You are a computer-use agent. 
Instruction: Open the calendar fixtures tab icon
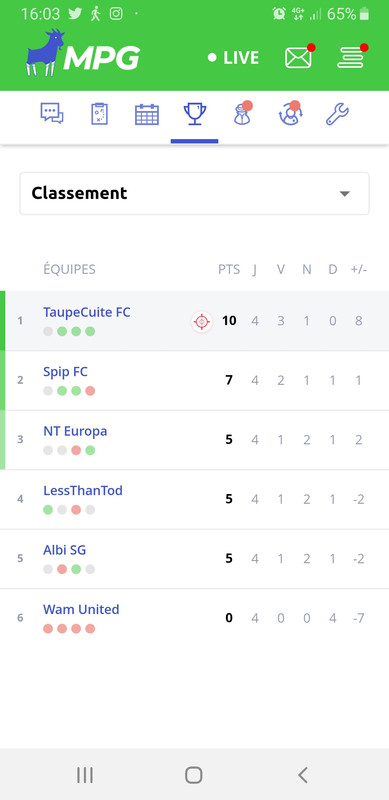point(147,114)
